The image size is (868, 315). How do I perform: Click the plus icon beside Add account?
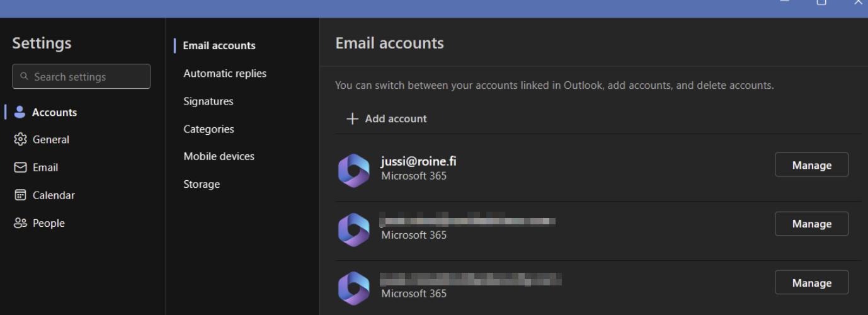[x=353, y=118]
